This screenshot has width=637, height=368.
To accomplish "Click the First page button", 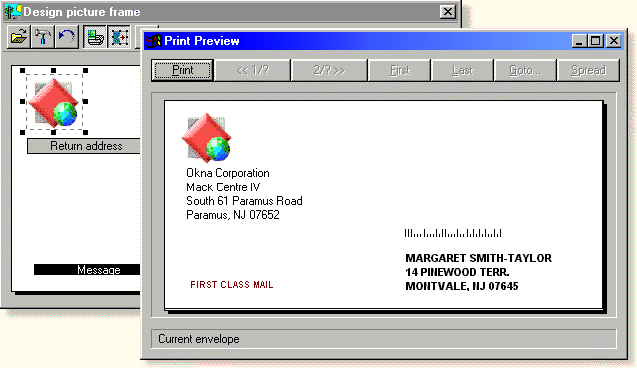I will [x=400, y=70].
